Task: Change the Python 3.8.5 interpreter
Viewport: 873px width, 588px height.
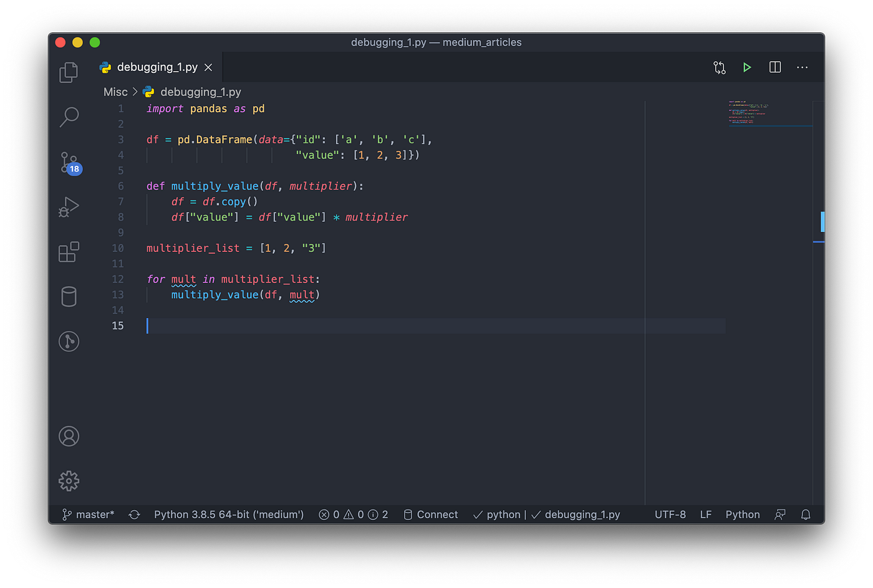Action: coord(228,514)
